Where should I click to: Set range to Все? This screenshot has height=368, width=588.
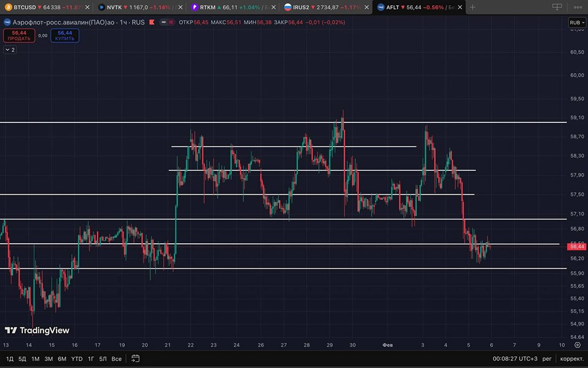coord(116,359)
